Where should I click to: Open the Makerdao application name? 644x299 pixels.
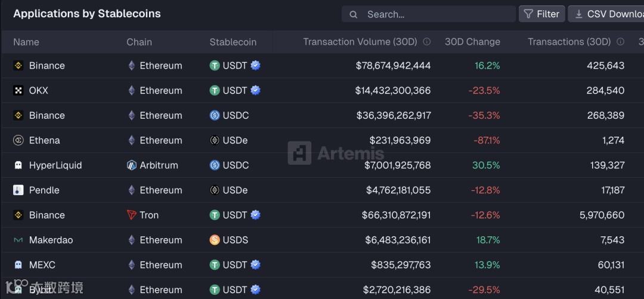pyautogui.click(x=51, y=240)
